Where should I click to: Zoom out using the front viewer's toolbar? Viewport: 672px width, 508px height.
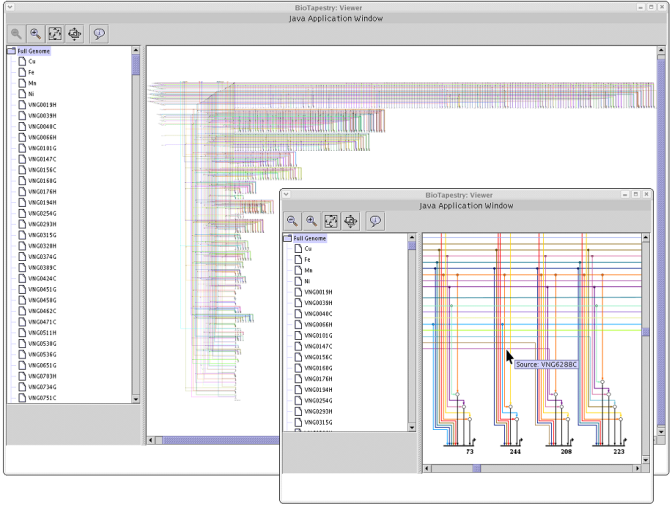pos(292,221)
